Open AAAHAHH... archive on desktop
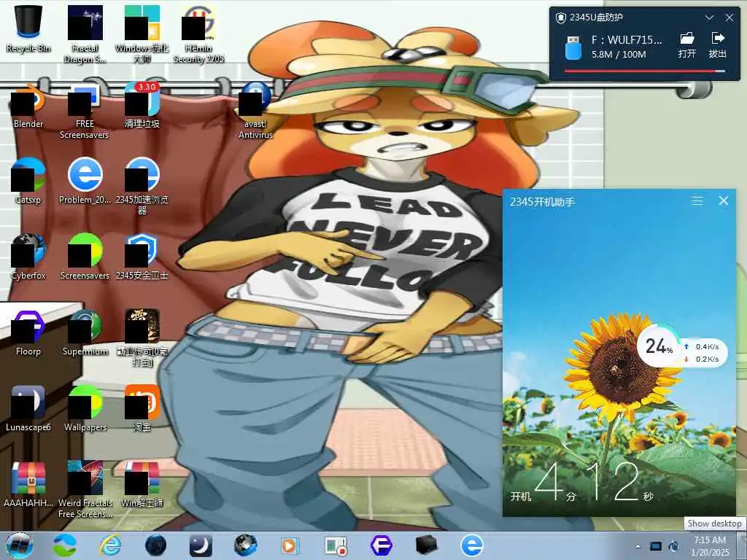Image resolution: width=747 pixels, height=560 pixels. pos(28,484)
